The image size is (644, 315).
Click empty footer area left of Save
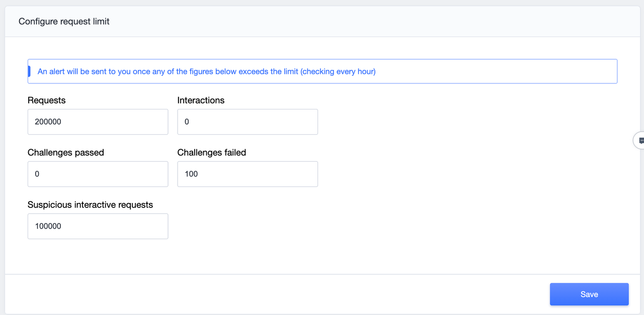pyautogui.click(x=277, y=294)
